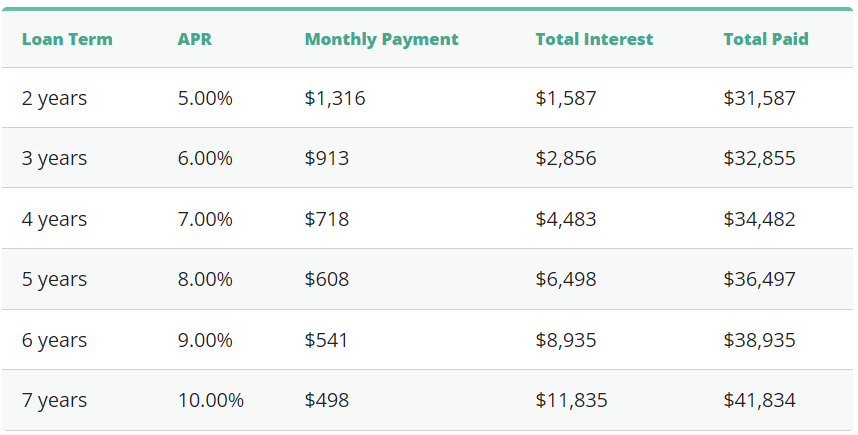Click the Loan Term column header
The image size is (858, 435).
[67, 40]
